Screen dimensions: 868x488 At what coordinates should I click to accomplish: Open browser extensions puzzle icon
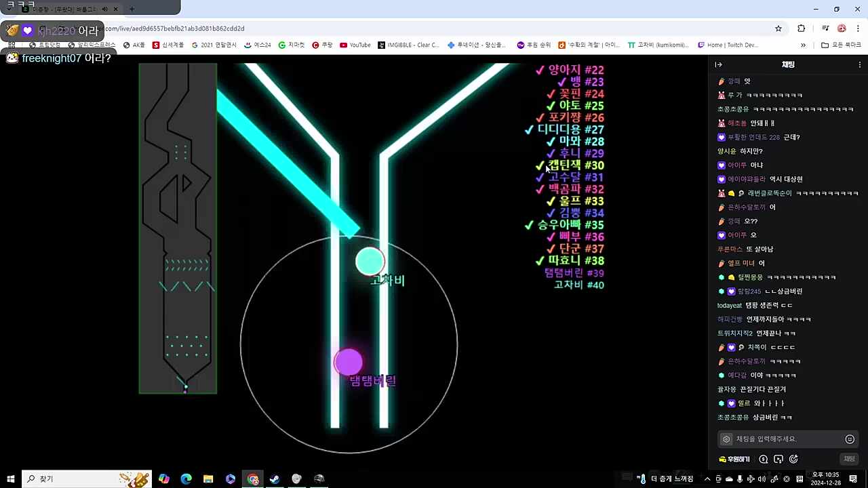pyautogui.click(x=802, y=28)
